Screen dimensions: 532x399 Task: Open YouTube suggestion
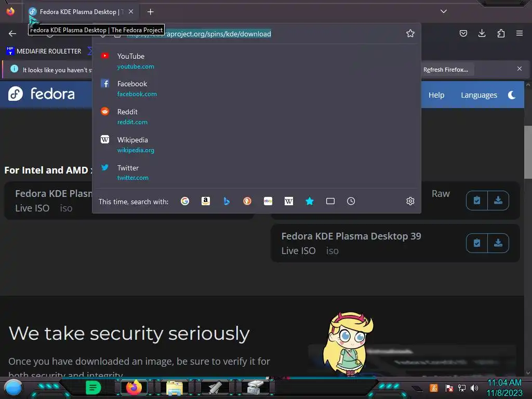tap(257, 61)
